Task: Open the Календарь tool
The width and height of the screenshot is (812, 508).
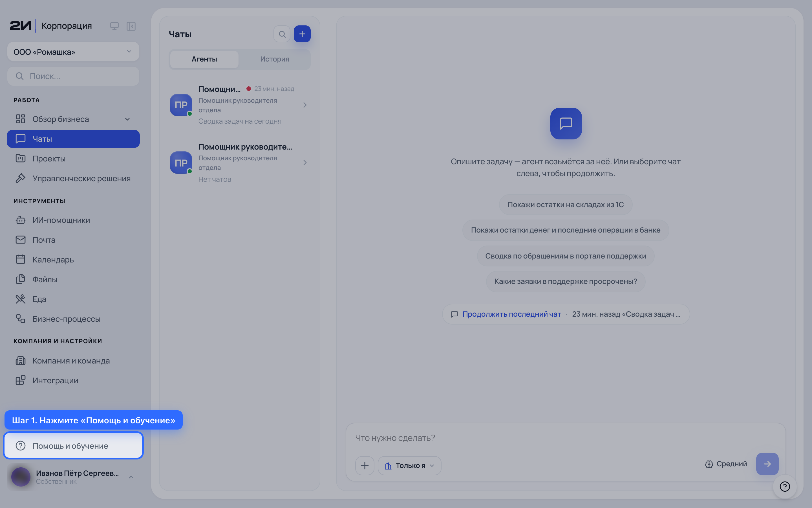Action: click(73, 260)
